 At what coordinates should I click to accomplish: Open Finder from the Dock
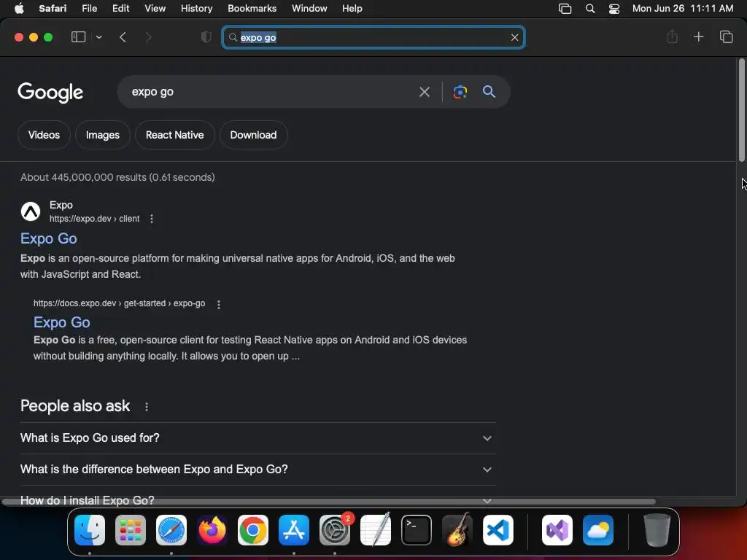90,530
